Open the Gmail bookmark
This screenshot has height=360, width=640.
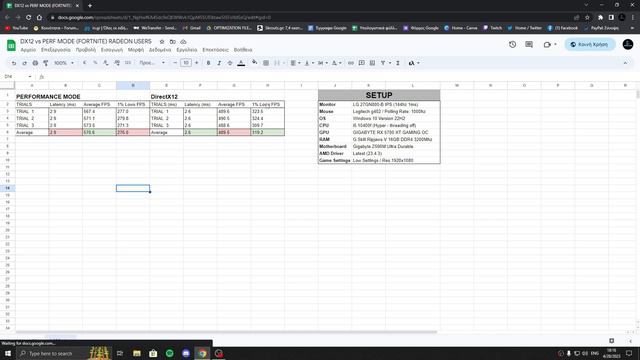point(192,28)
